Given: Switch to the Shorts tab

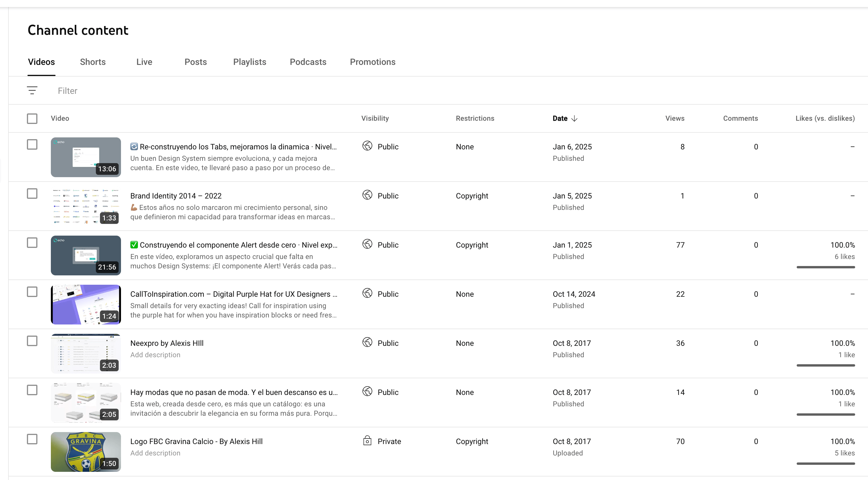Looking at the screenshot, I should pos(93,62).
